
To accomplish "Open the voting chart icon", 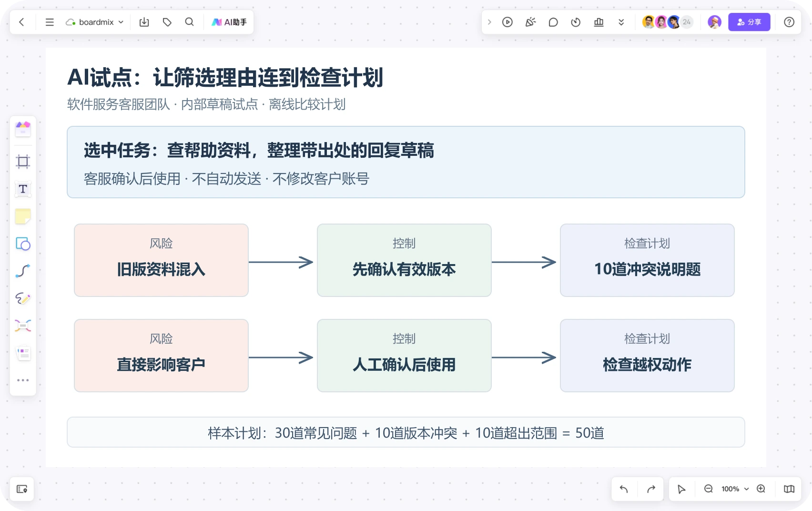I will pyautogui.click(x=599, y=22).
